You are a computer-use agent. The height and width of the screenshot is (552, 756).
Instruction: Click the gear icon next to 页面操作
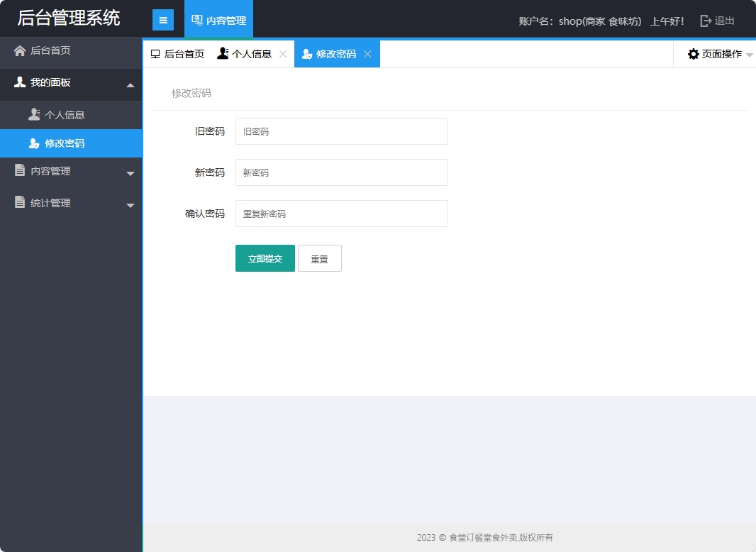[693, 53]
